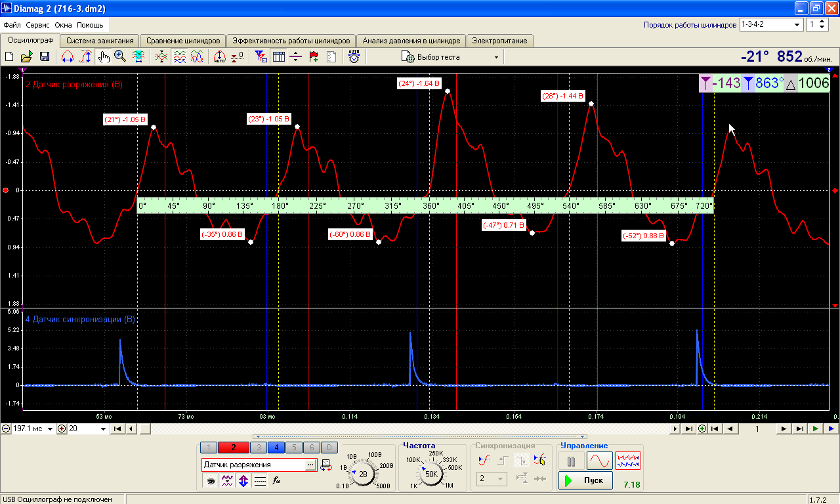Click the pause button in Управление
Viewport: 840px width, 504px height.
(571, 461)
